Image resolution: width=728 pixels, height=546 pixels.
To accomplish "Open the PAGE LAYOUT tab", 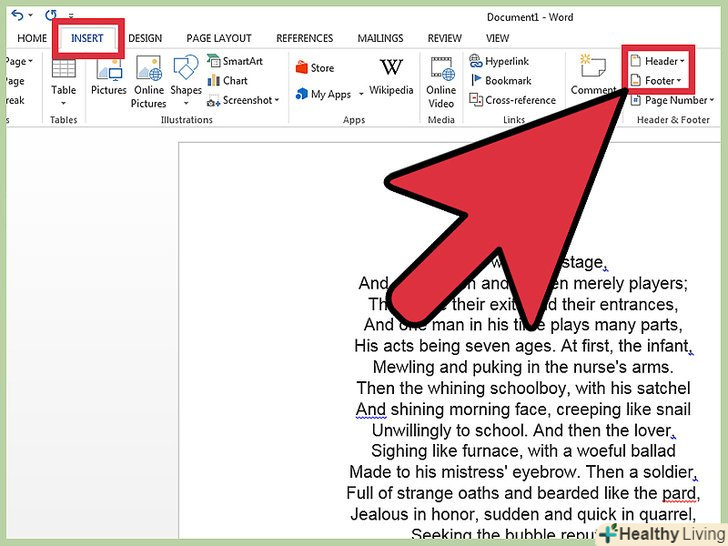I will pyautogui.click(x=219, y=38).
